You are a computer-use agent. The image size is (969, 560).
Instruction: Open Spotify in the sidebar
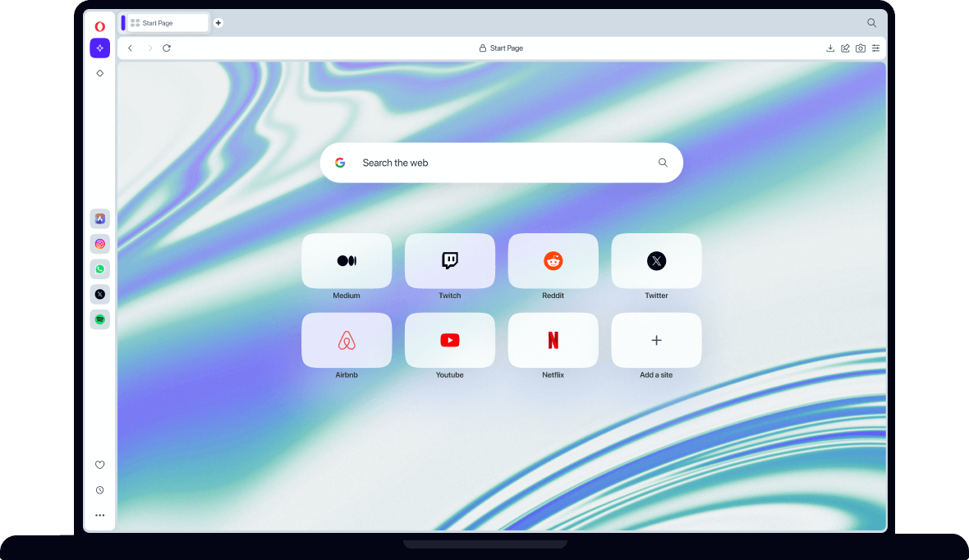tap(99, 319)
